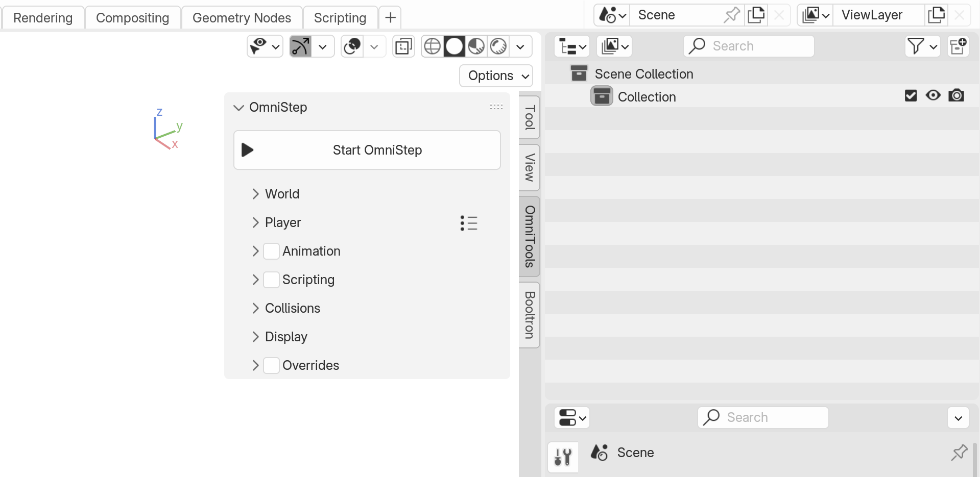Disable Collection in renders camera icon
The height and width of the screenshot is (477, 980).
tap(956, 95)
